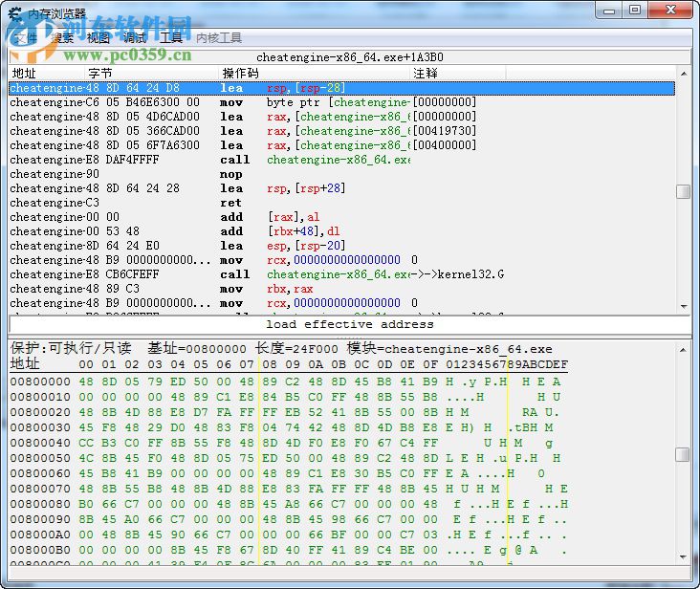Click the 长度=24F000 length text
The image size is (700, 589).
pos(296,348)
